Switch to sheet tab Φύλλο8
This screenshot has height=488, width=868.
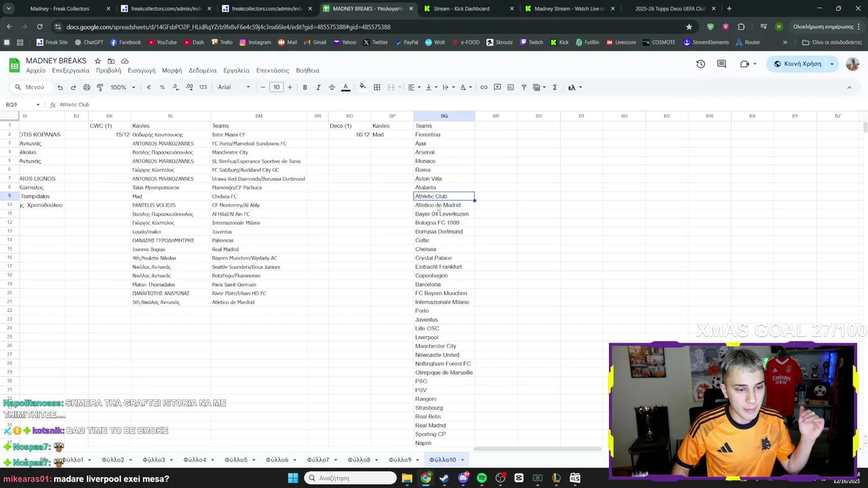pos(359,460)
